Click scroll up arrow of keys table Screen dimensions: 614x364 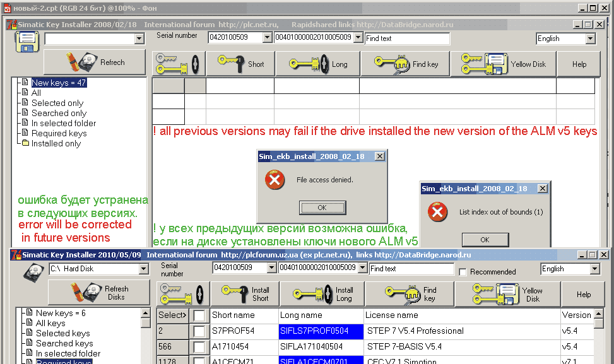(x=598, y=314)
